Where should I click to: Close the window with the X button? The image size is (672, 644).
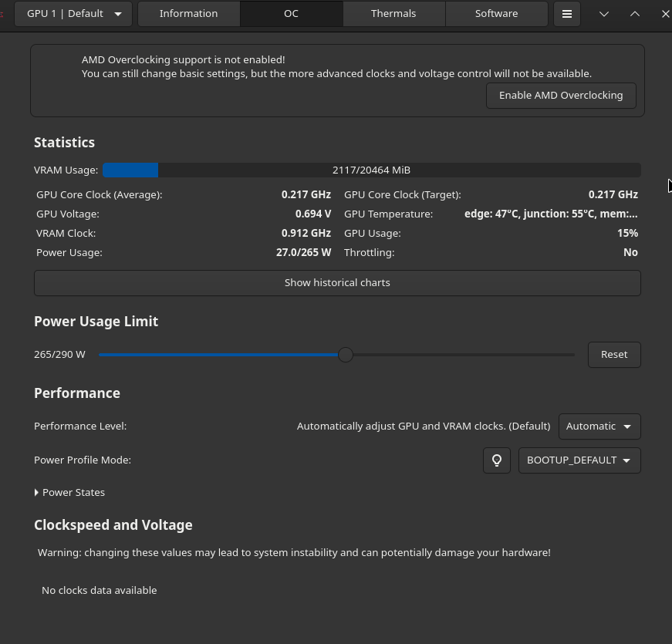(x=665, y=14)
